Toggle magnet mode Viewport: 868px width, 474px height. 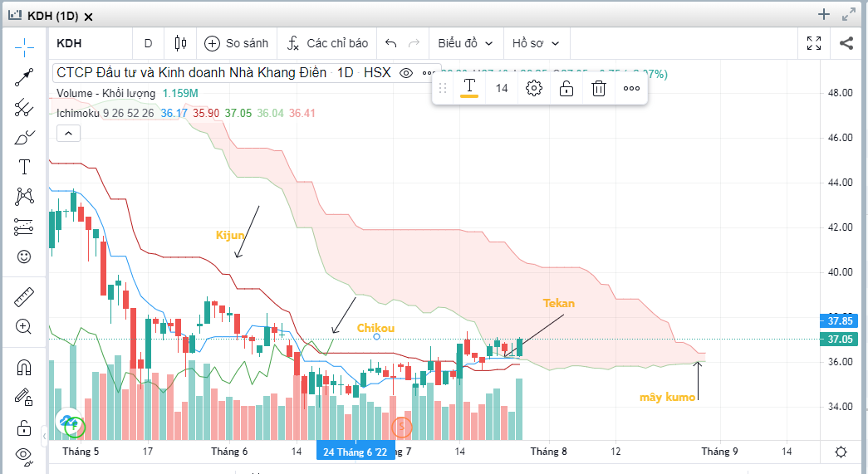(x=24, y=368)
